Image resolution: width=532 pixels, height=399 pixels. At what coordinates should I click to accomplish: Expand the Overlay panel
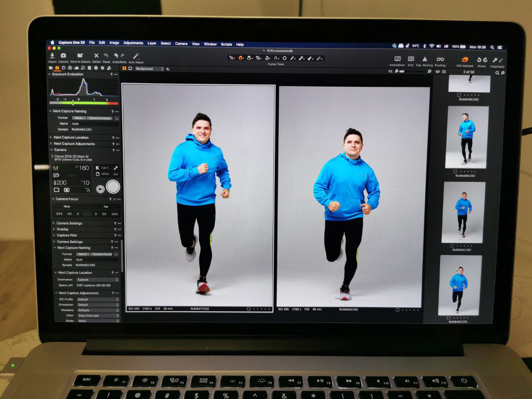tap(54, 229)
